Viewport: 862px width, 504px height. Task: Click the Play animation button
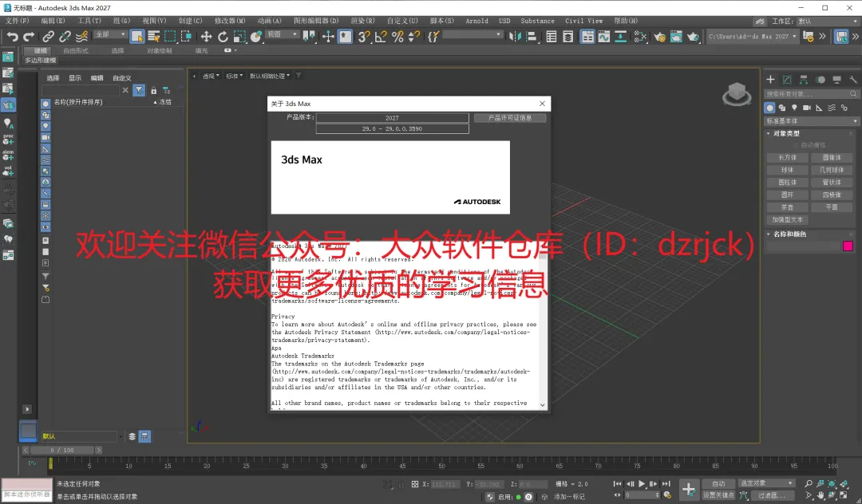click(x=641, y=484)
